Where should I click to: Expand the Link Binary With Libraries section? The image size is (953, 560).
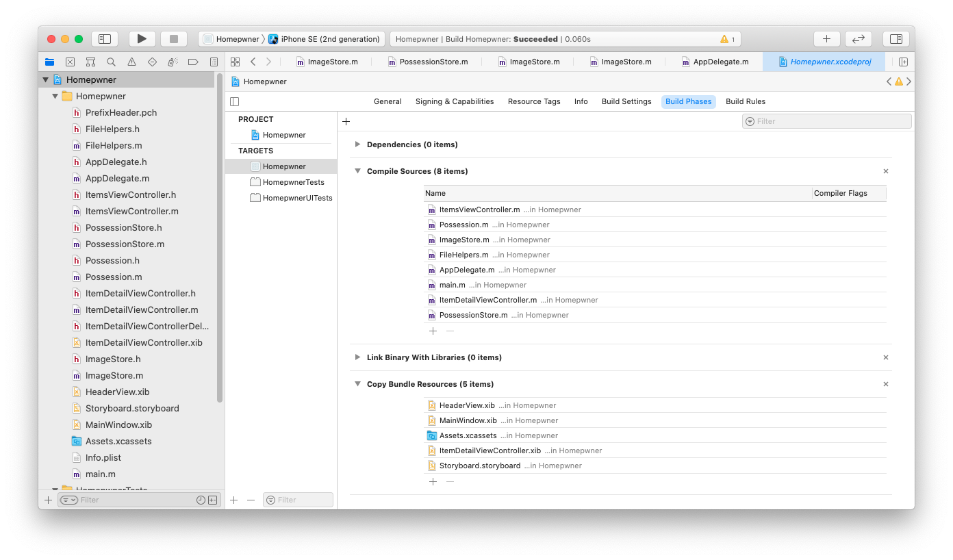pos(357,357)
